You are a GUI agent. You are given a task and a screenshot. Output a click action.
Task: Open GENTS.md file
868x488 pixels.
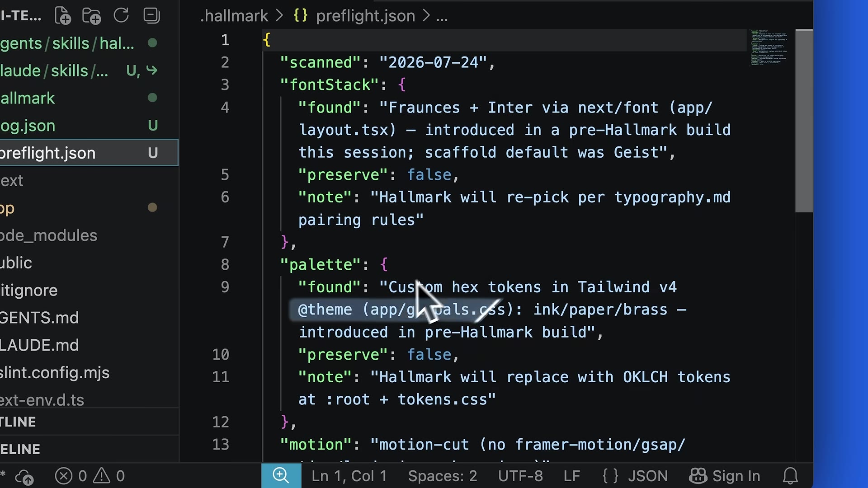coord(89,318)
